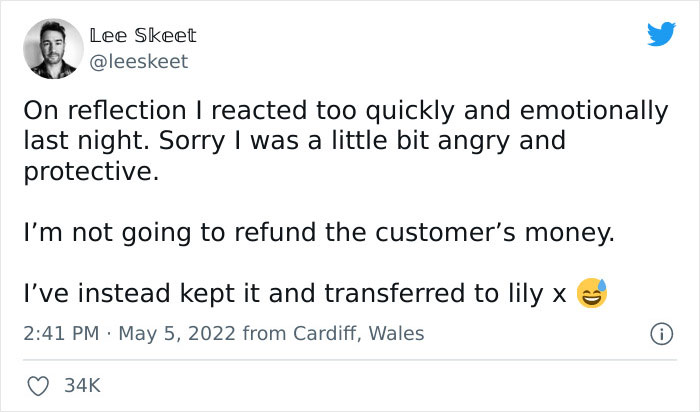
Task: Open Lee Skeet's profile picture
Action: pos(53,49)
